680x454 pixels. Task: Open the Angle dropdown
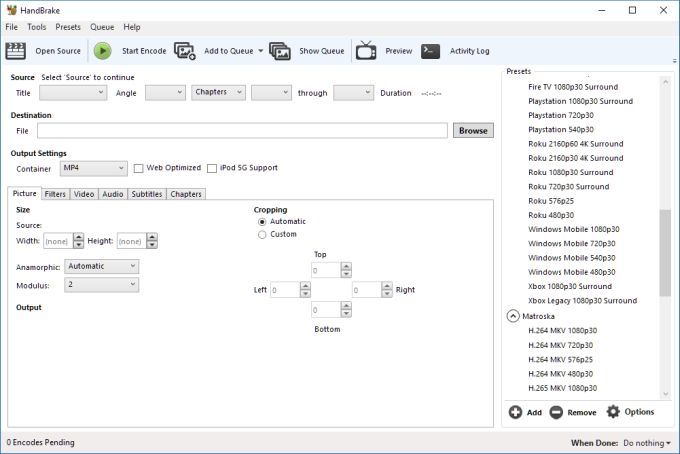165,93
